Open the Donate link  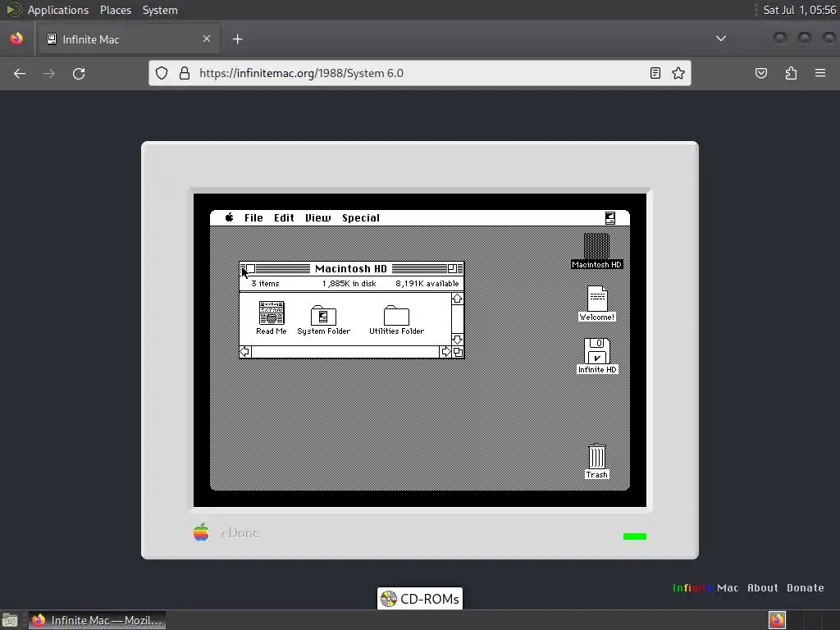(806, 587)
